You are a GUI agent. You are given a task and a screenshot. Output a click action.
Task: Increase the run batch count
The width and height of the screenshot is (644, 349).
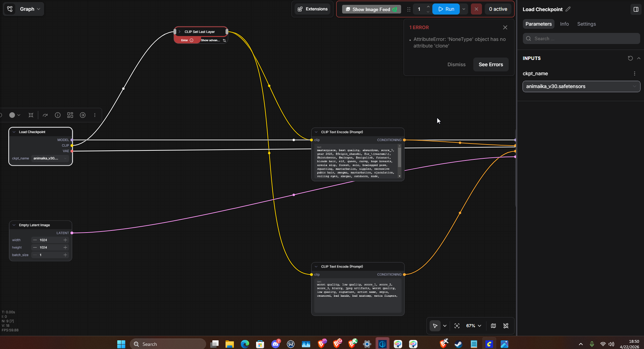[428, 7]
